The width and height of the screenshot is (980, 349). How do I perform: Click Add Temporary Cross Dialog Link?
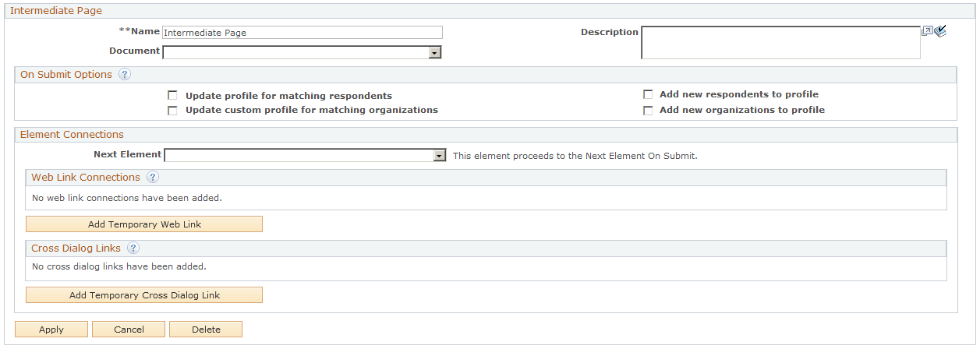point(144,295)
